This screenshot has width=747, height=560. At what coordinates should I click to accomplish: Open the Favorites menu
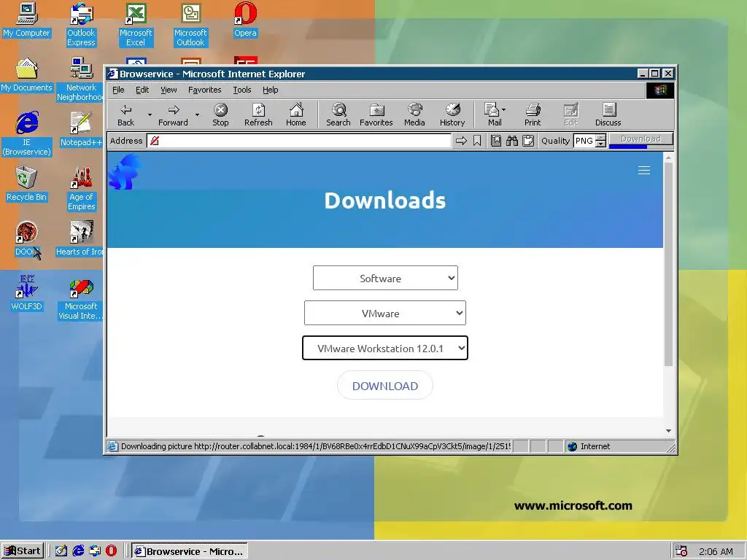point(205,90)
